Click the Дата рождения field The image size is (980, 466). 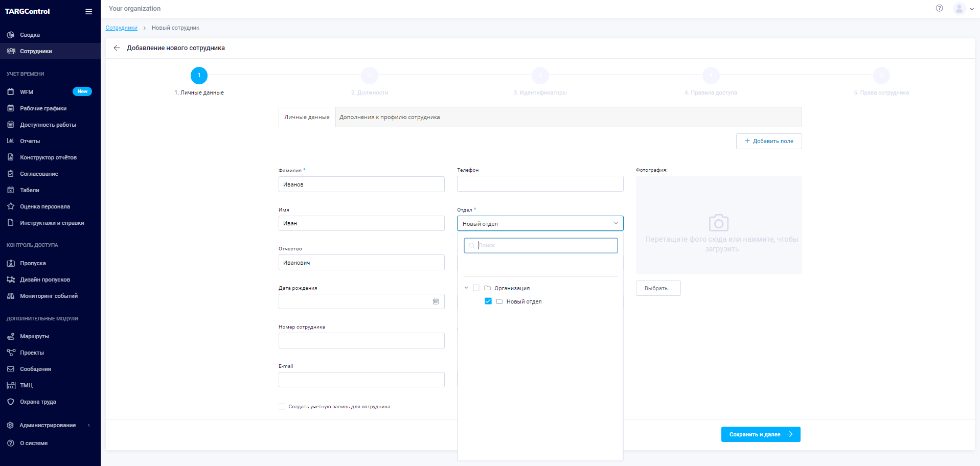(361, 301)
